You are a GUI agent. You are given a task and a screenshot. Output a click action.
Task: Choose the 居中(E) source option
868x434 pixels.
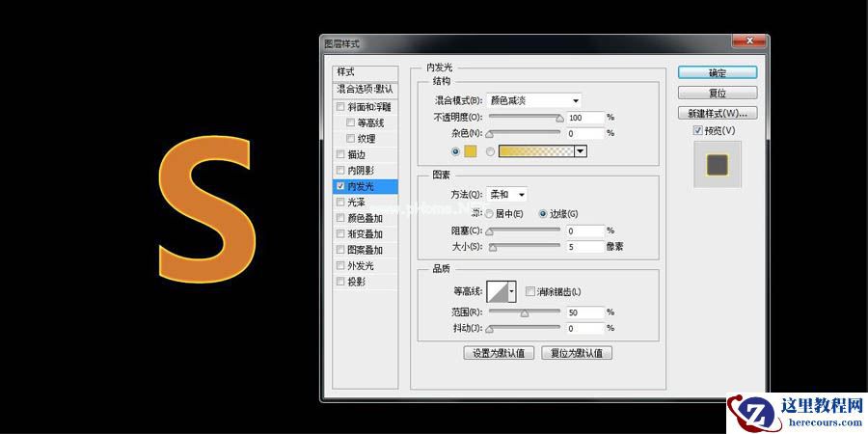click(x=490, y=214)
